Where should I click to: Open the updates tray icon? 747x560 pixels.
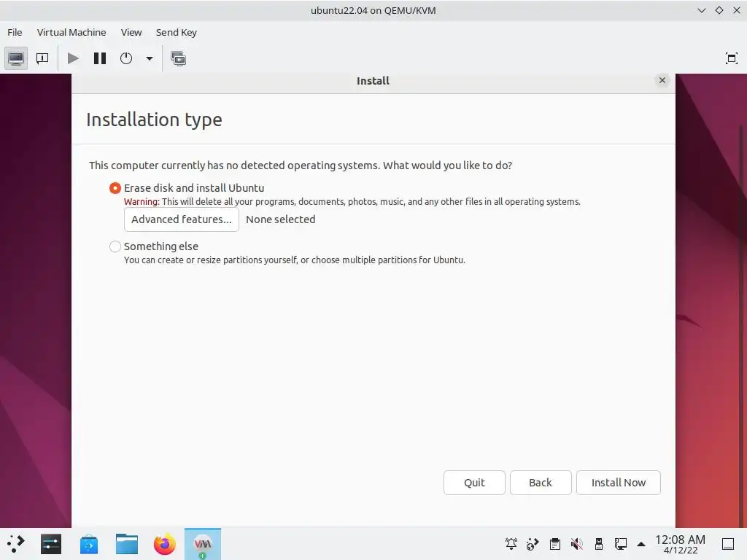pos(533,544)
